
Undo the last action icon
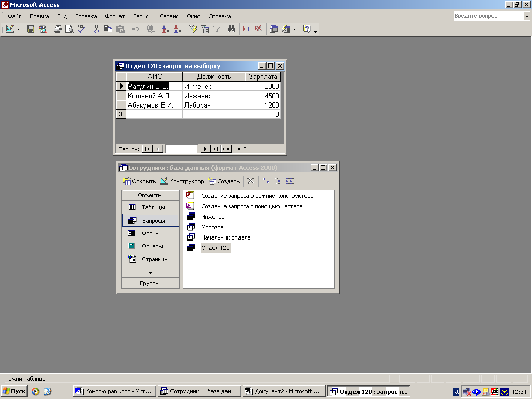point(136,29)
